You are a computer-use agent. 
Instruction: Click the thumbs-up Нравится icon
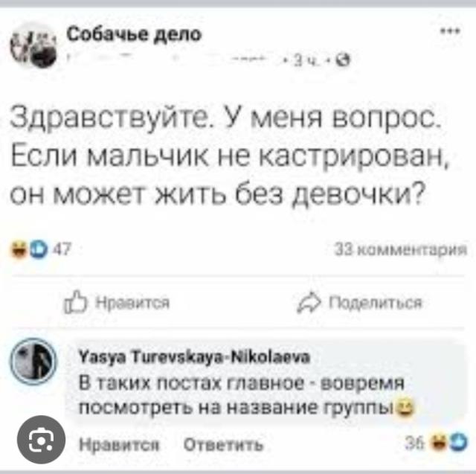click(75, 302)
